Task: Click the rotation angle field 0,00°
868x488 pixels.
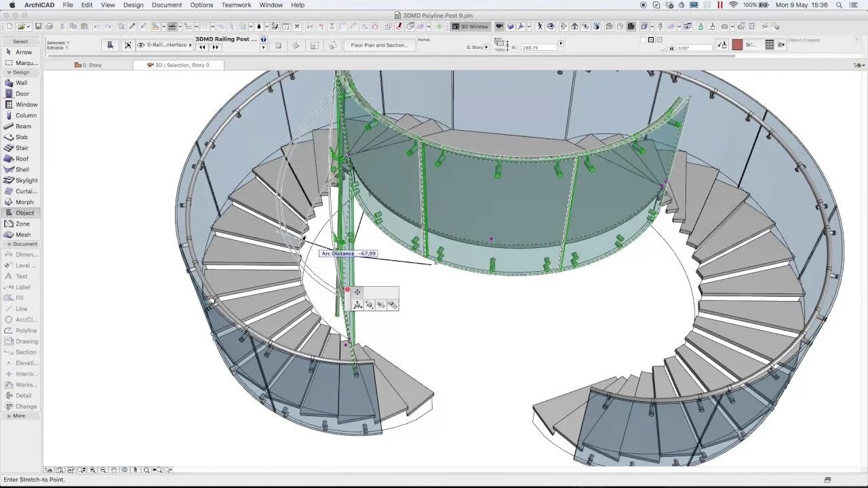Action: [x=694, y=48]
